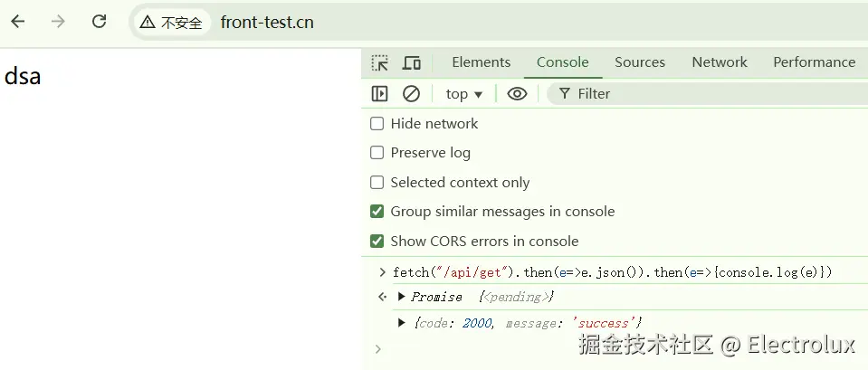Open live expression eye icon
Viewport: 868px width, 370px height.
click(x=517, y=94)
